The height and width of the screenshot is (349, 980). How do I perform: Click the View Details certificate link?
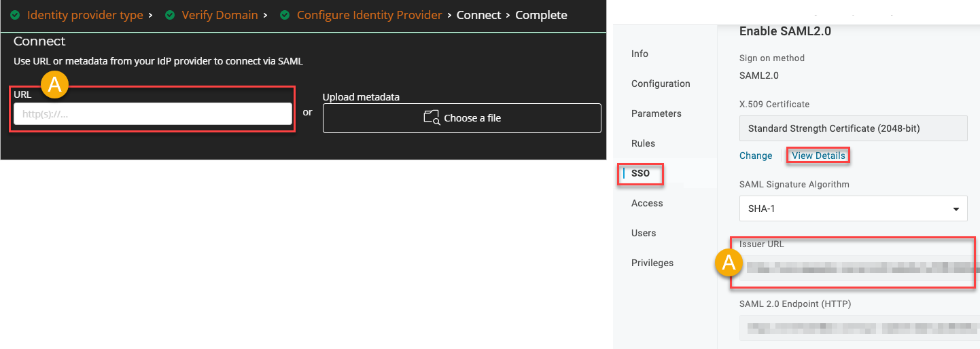click(x=818, y=155)
